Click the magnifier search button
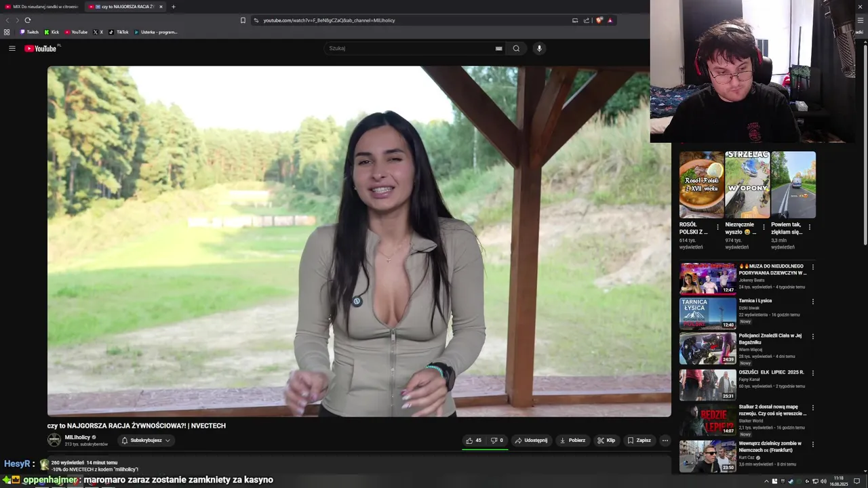Image resolution: width=868 pixels, height=488 pixels. 516,48
